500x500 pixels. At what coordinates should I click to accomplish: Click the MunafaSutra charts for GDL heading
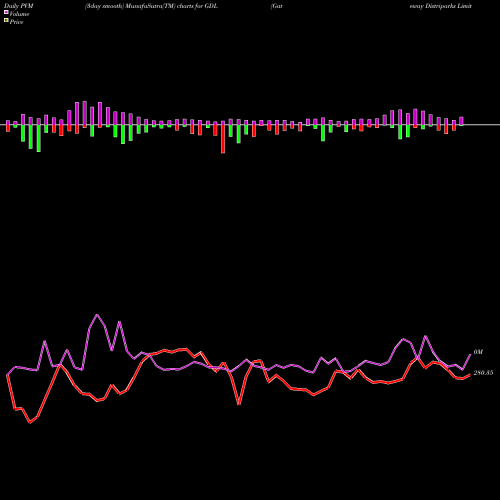151,6
